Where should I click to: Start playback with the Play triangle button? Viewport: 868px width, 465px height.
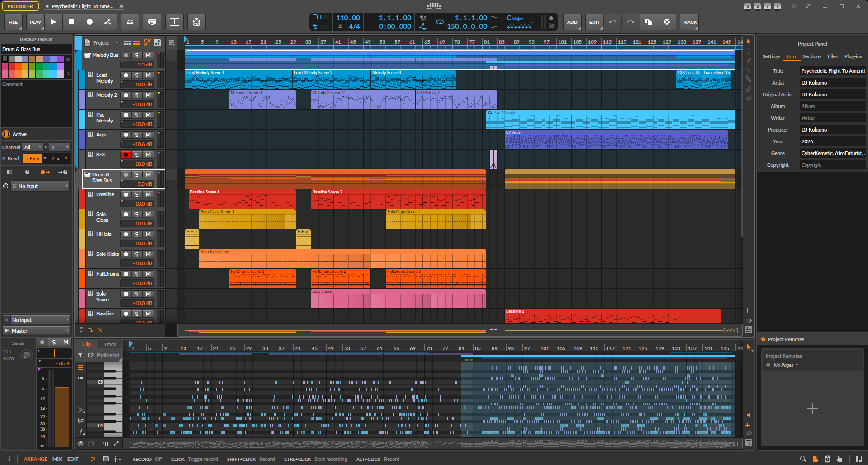pos(53,22)
